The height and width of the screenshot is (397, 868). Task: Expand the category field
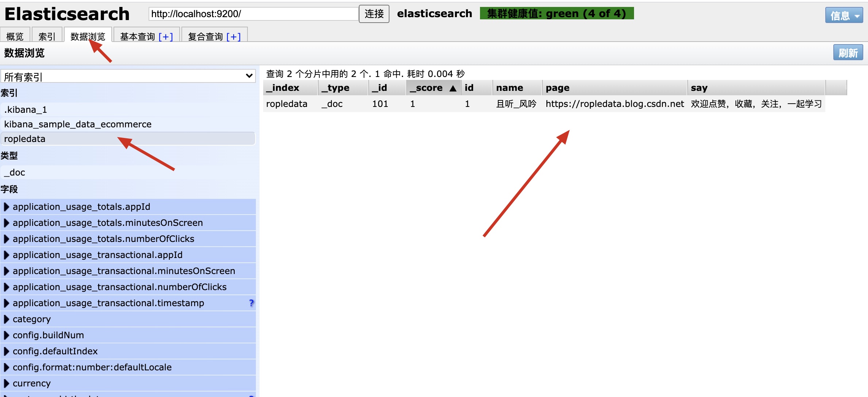pyautogui.click(x=128, y=319)
